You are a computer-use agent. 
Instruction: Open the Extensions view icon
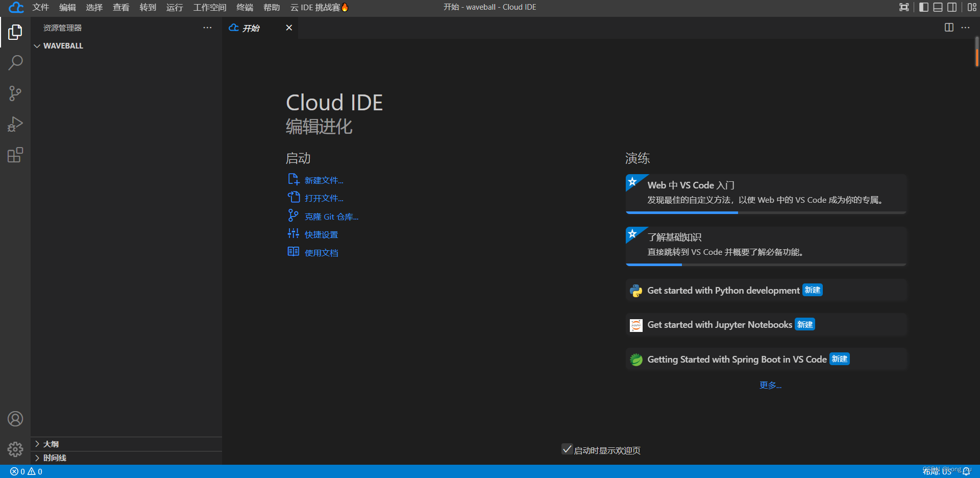click(15, 155)
